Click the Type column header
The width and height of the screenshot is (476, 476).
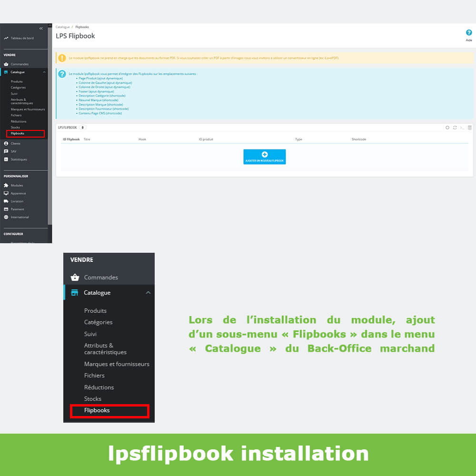(x=298, y=139)
